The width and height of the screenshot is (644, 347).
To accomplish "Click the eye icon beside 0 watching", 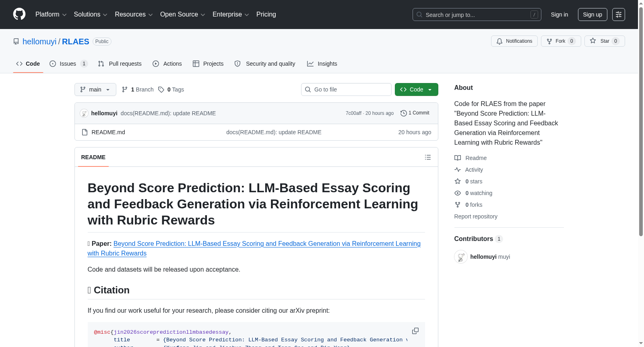I will pos(458,193).
